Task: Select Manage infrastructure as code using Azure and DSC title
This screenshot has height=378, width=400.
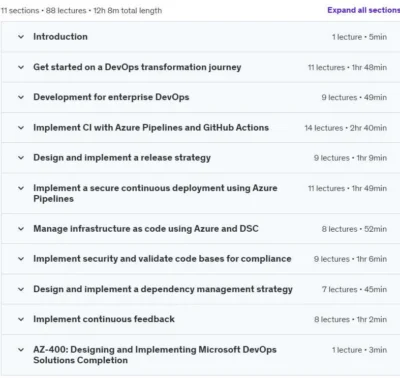Action: [146, 229]
